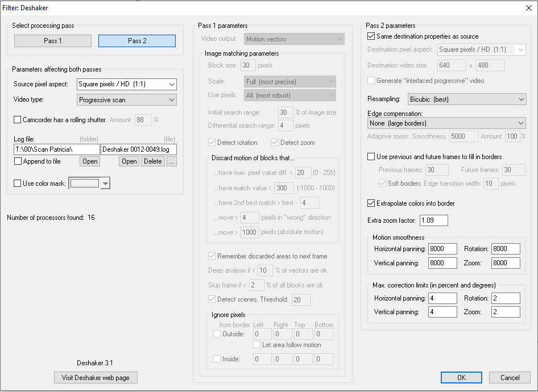This screenshot has height=392, width=538.
Task: Click the 'Deshaker 3.1' version label
Action: point(95,363)
